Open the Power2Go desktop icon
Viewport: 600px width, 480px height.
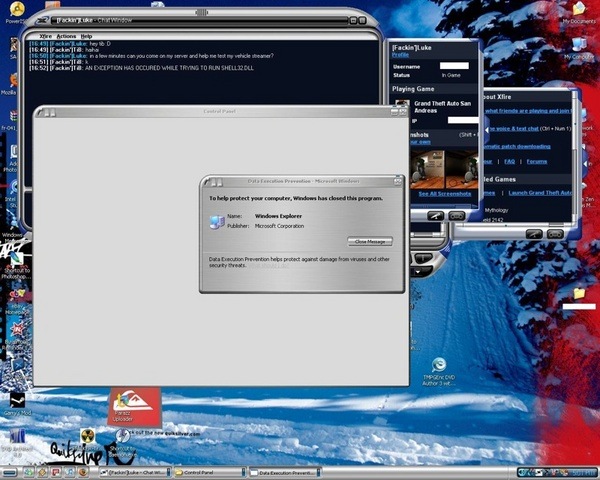tap(17, 10)
